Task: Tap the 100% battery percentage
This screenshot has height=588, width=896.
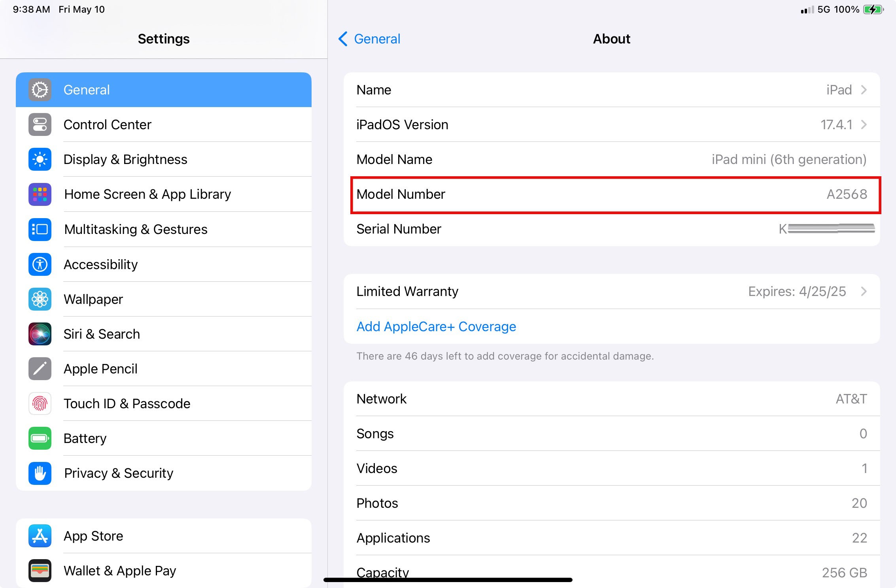Action: point(847,9)
